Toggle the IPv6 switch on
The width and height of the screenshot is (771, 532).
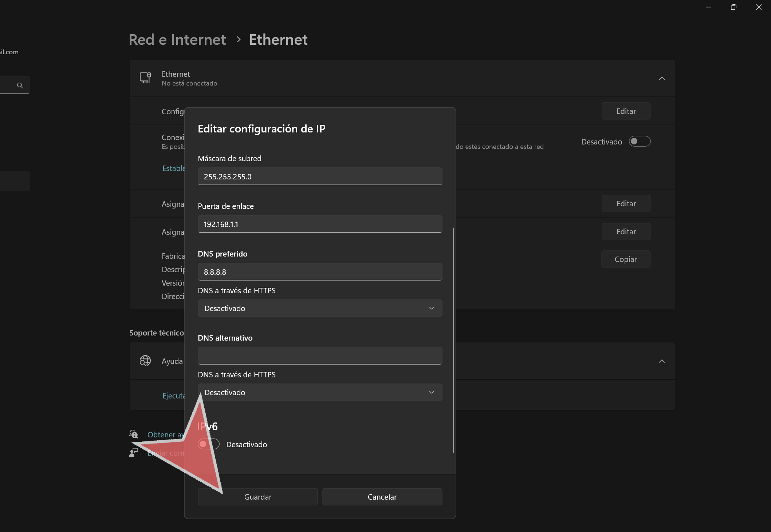click(209, 444)
